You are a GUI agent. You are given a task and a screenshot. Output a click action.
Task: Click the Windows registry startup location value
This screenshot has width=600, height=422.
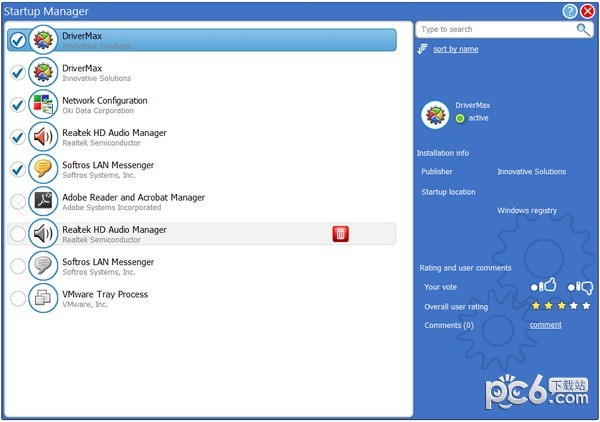pos(527,210)
